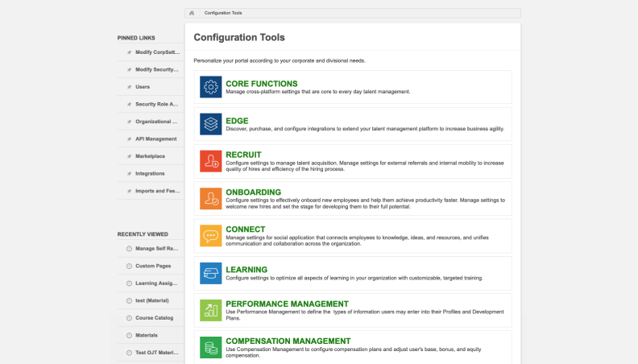This screenshot has width=638, height=364.
Task: Go to the Home breadcrumb icon
Action: pyautogui.click(x=192, y=13)
